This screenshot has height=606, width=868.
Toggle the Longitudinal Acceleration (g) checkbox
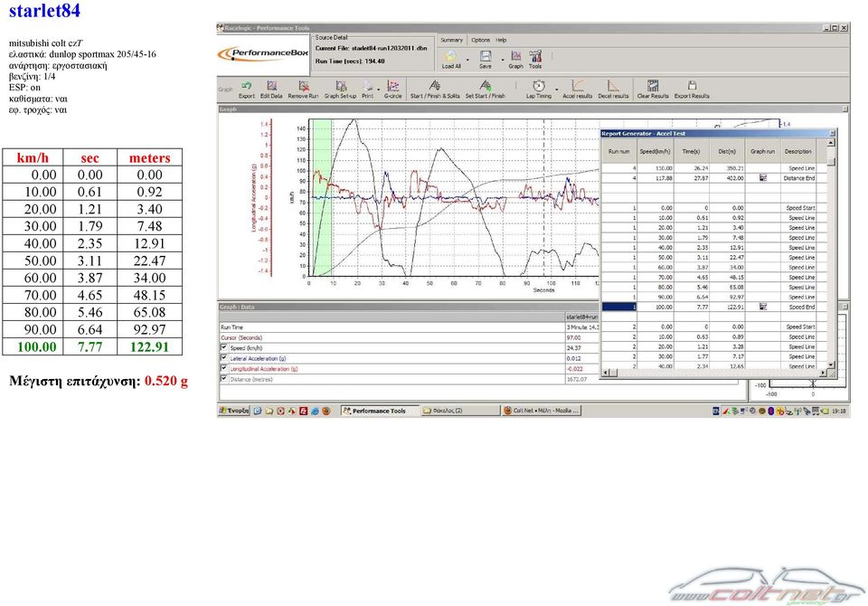coord(223,368)
